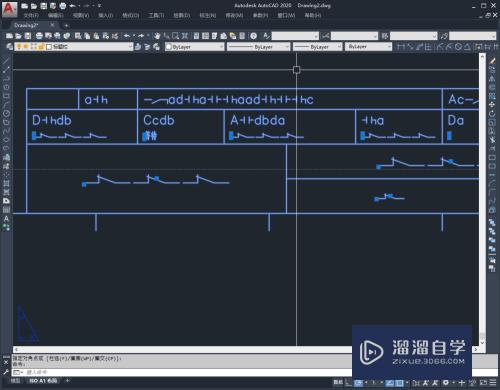
Task: Open the Layer Properties Manager icon
Action: click(9, 47)
